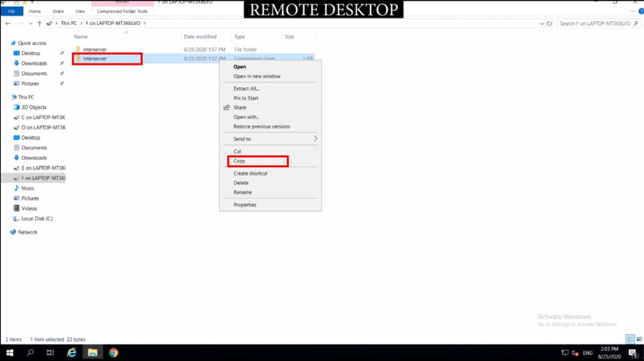The height and width of the screenshot is (361, 644).
Task: Open Desktop under Quick access
Action: [31, 53]
